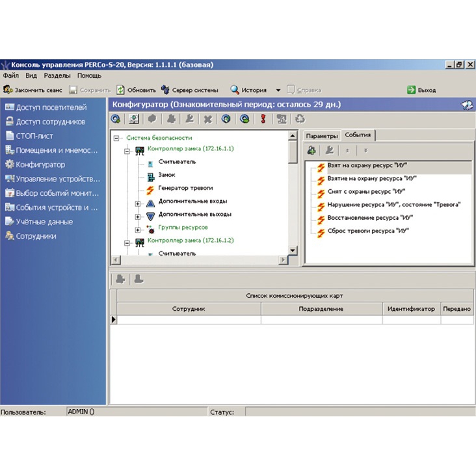The image size is (476, 476).
Task: Click the tree panel scroll down arrow
Action: click(293, 250)
